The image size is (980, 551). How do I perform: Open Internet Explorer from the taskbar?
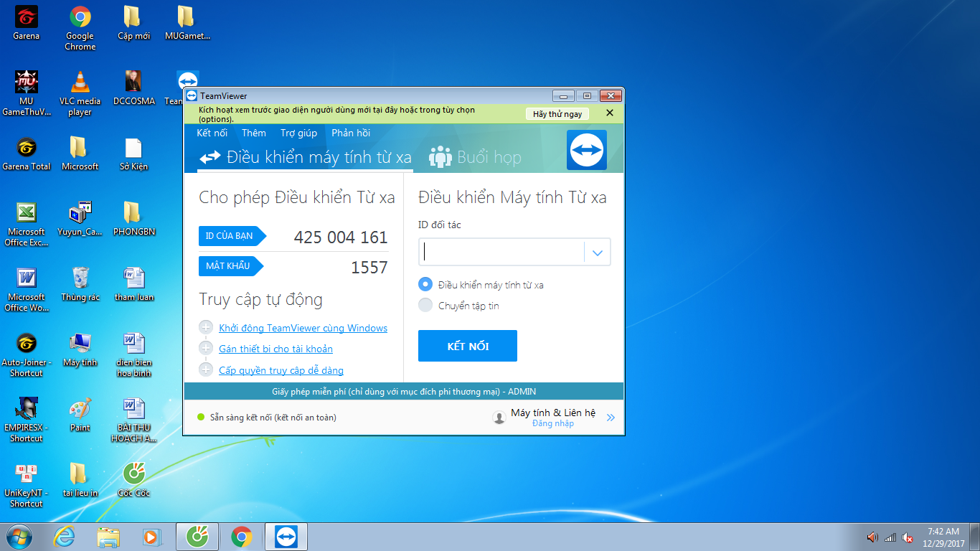[x=64, y=536]
